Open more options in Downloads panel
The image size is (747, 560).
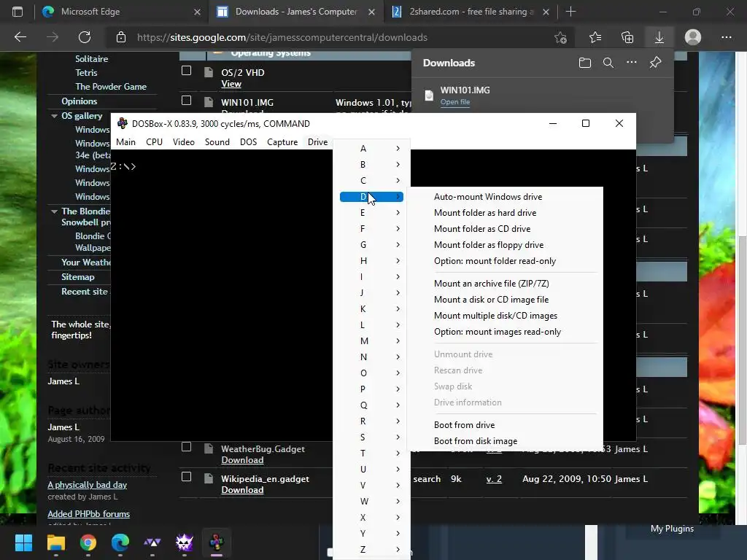[631, 63]
